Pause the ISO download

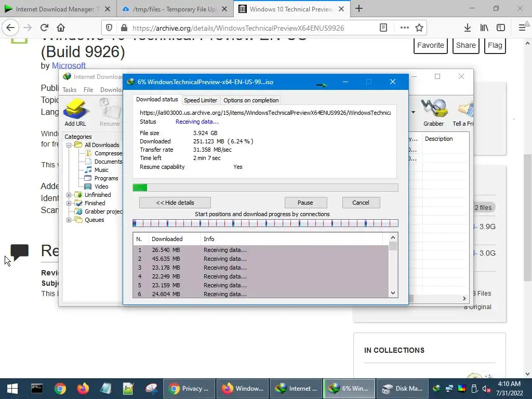(305, 203)
